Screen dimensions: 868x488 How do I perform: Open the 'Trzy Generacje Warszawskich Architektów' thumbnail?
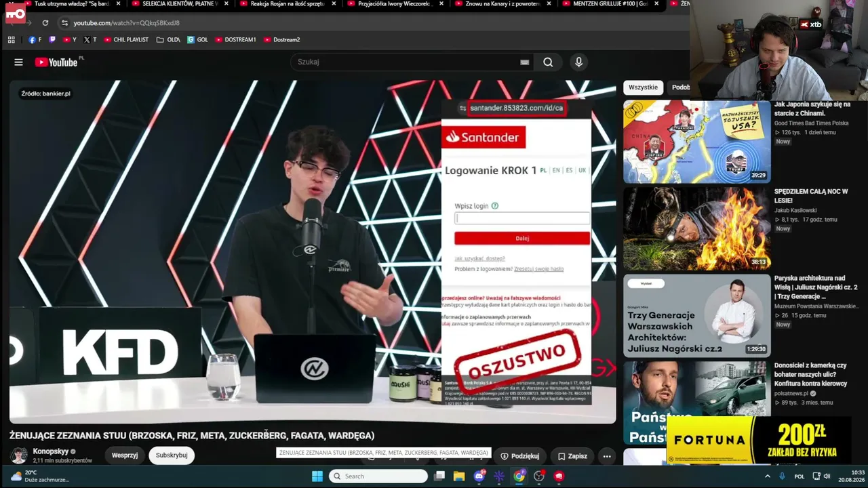coord(696,316)
